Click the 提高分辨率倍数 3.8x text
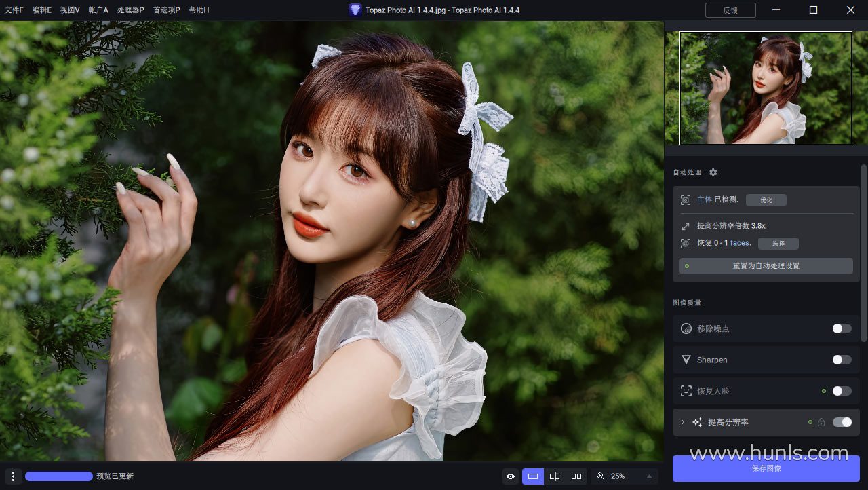This screenshot has width=868, height=490. click(732, 226)
